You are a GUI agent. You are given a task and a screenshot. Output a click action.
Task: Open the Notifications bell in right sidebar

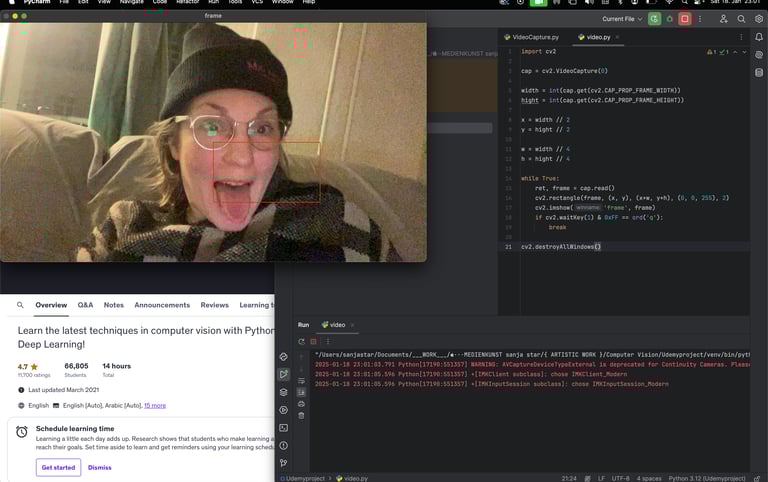[759, 37]
